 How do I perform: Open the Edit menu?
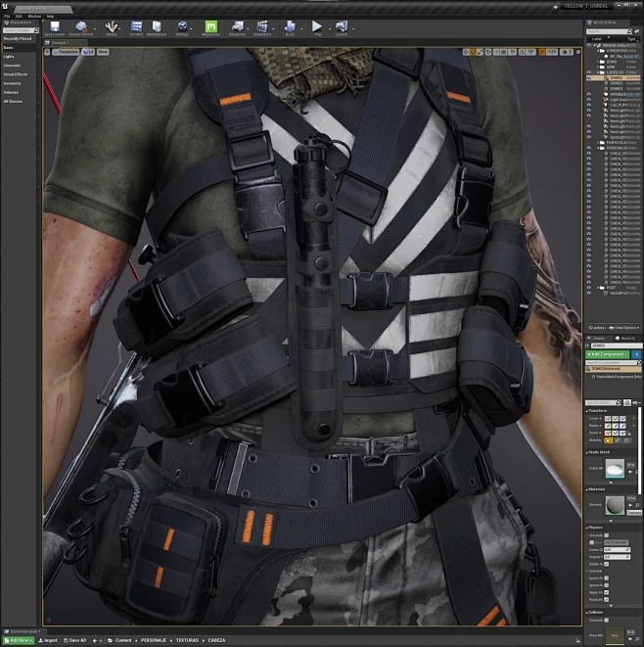click(19, 16)
